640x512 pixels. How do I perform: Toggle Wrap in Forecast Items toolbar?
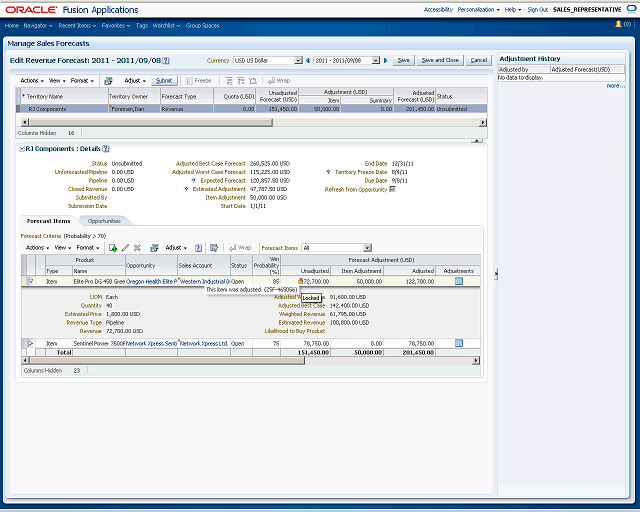[x=240, y=248]
